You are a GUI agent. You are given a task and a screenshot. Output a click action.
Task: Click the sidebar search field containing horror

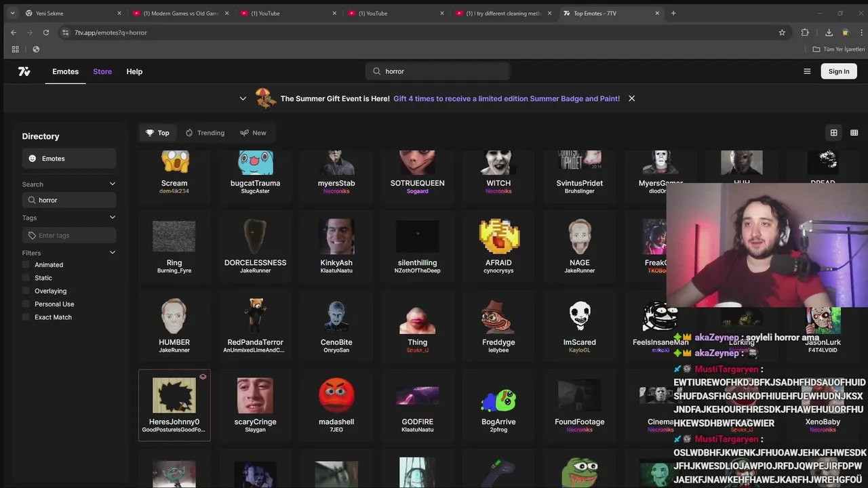pyautogui.click(x=69, y=200)
